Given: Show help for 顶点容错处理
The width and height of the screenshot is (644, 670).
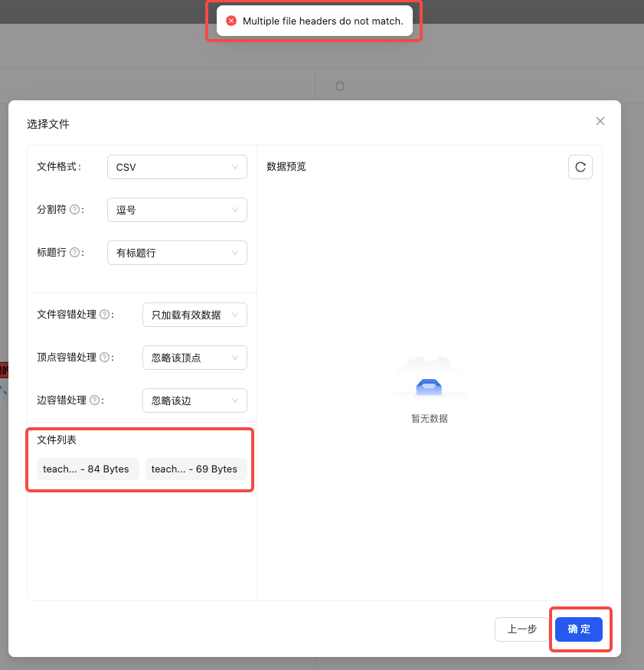Looking at the screenshot, I should [104, 358].
